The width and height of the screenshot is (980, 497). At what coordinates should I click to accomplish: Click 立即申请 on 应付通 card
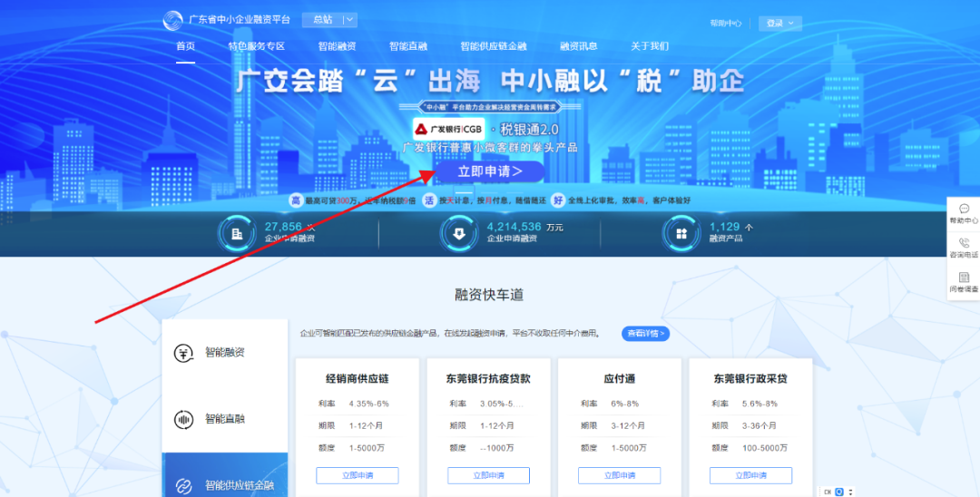620,475
